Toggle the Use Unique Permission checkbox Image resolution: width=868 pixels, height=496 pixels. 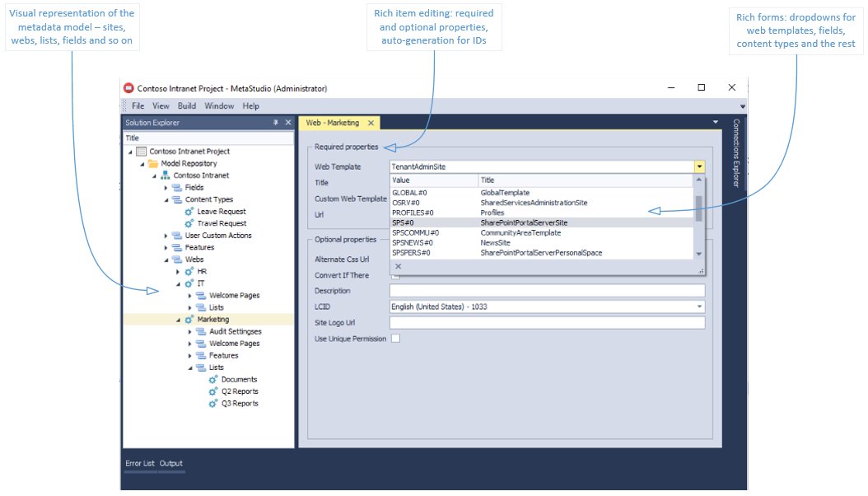point(395,338)
